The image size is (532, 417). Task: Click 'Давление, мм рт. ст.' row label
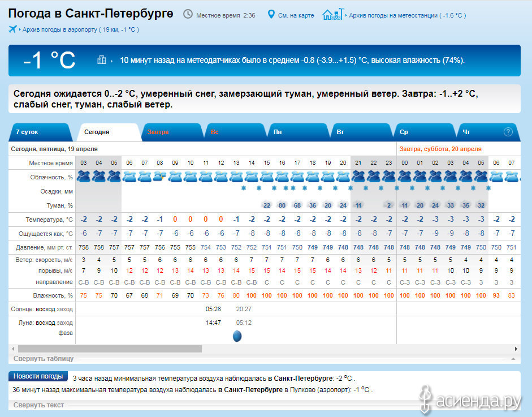(x=45, y=248)
